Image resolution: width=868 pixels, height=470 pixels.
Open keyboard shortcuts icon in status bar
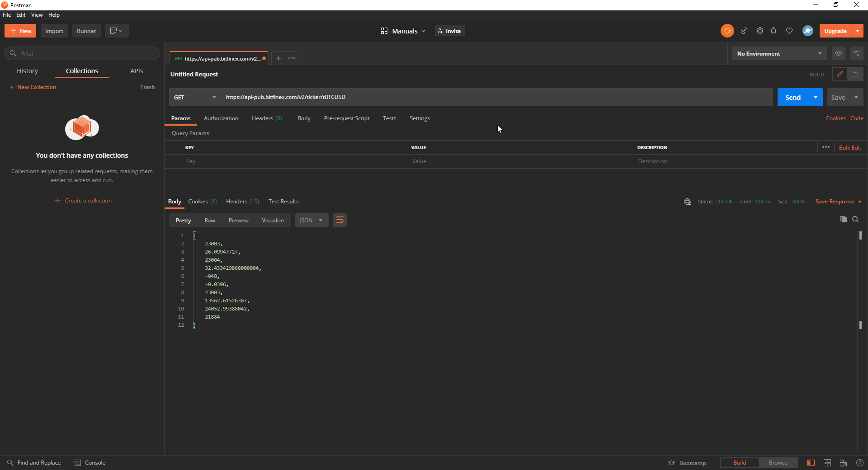(844, 463)
